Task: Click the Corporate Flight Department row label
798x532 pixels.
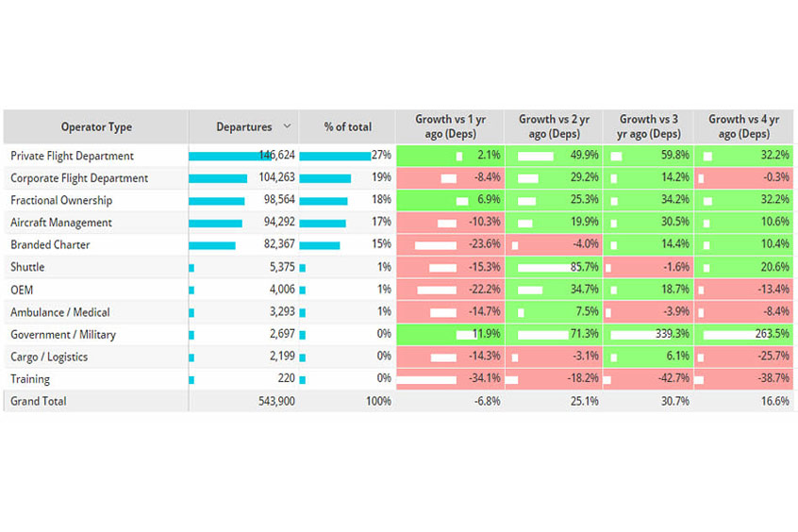Action: click(79, 178)
